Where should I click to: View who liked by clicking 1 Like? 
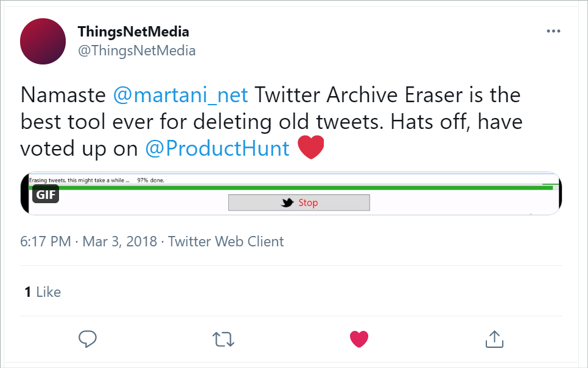tap(43, 292)
